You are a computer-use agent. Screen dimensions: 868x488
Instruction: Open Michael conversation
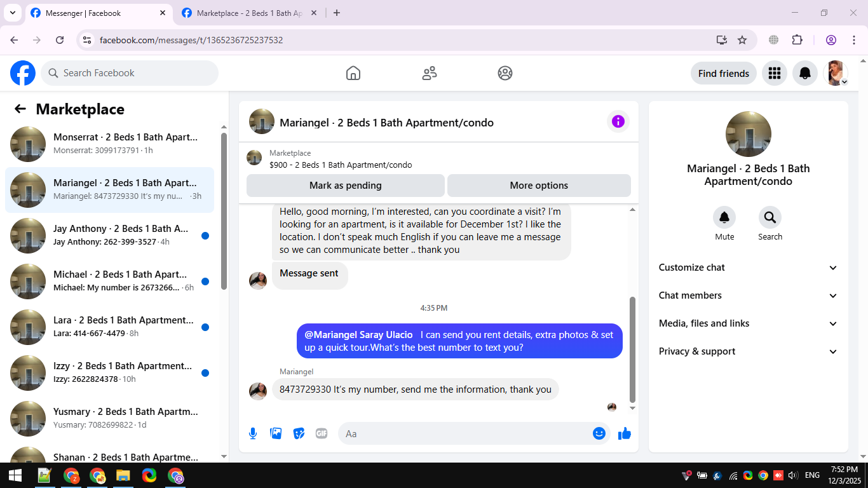click(109, 281)
